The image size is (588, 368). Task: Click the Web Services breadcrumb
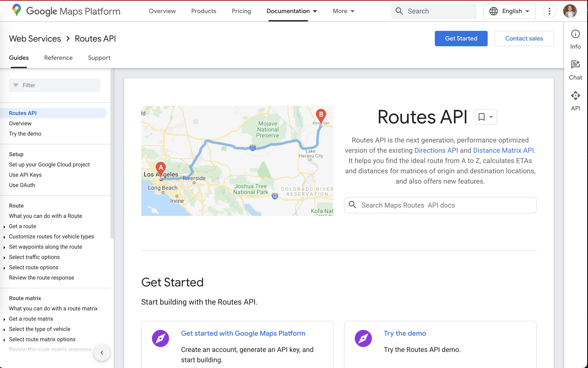point(35,39)
